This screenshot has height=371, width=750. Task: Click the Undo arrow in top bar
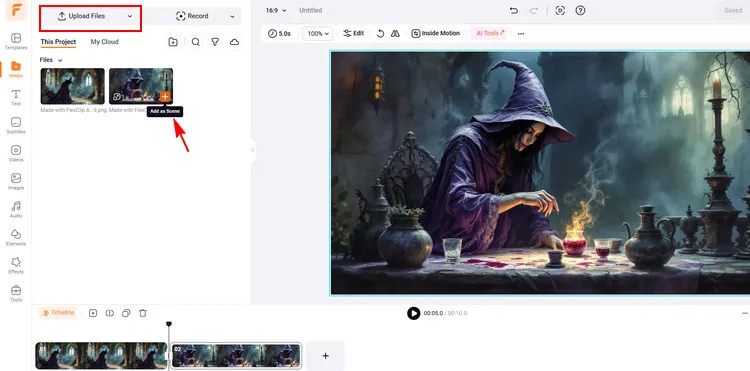click(x=514, y=11)
